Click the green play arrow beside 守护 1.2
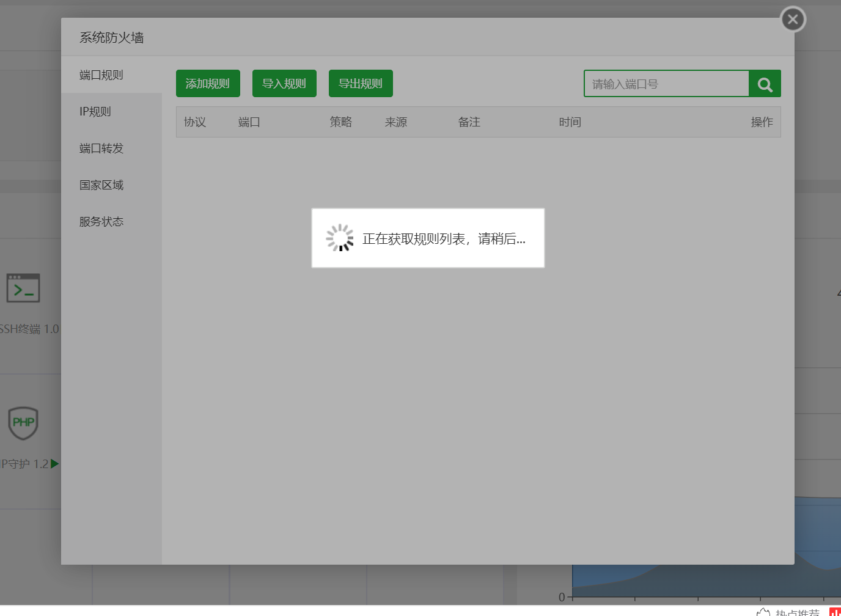Image resolution: width=841 pixels, height=616 pixels. coord(54,464)
